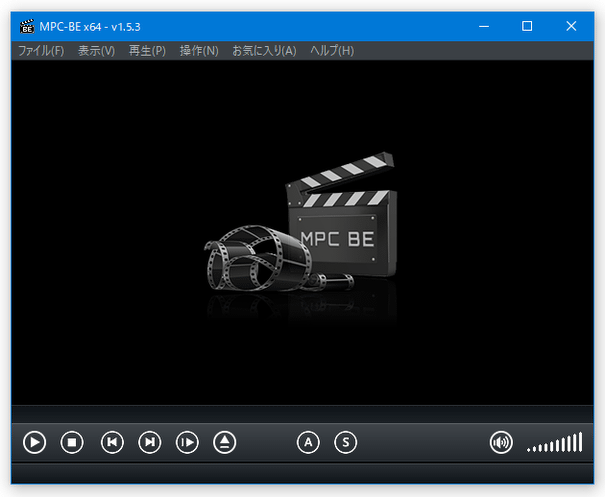Skip to the next file
The height and width of the screenshot is (497, 605).
(x=149, y=442)
